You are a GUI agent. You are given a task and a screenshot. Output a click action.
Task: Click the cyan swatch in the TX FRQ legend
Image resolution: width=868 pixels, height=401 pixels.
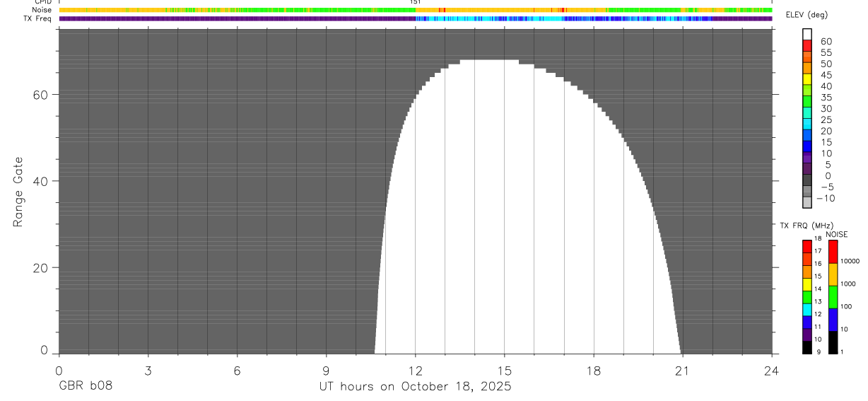tap(807, 309)
